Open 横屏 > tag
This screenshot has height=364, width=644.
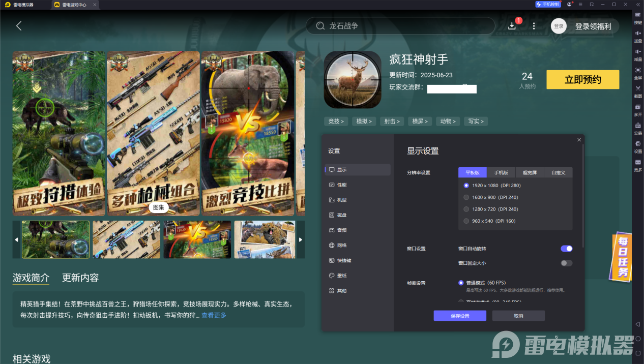coord(420,122)
